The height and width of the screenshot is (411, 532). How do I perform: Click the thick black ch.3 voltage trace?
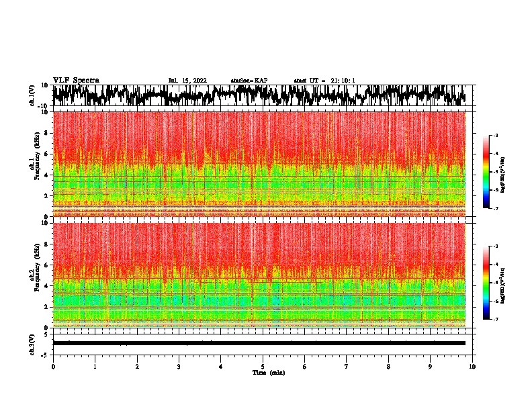click(x=259, y=343)
